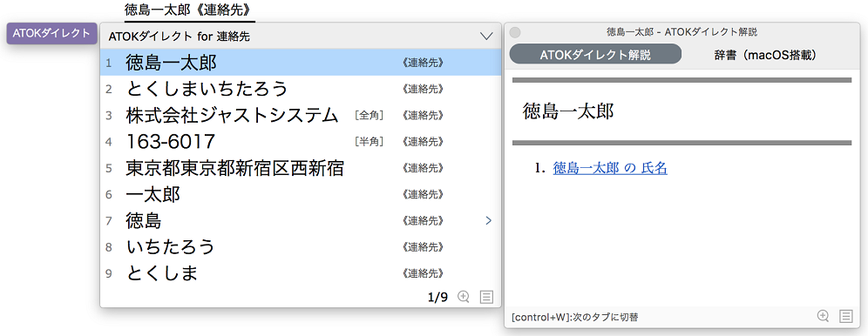Select candidate 徳島 in row 7
Image resolution: width=868 pixels, height=336 pixels.
[x=301, y=220]
